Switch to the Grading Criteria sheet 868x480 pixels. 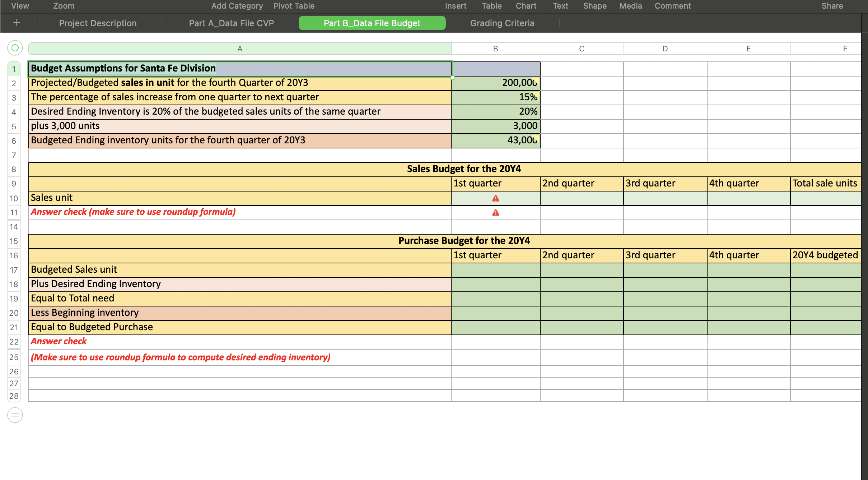(502, 23)
